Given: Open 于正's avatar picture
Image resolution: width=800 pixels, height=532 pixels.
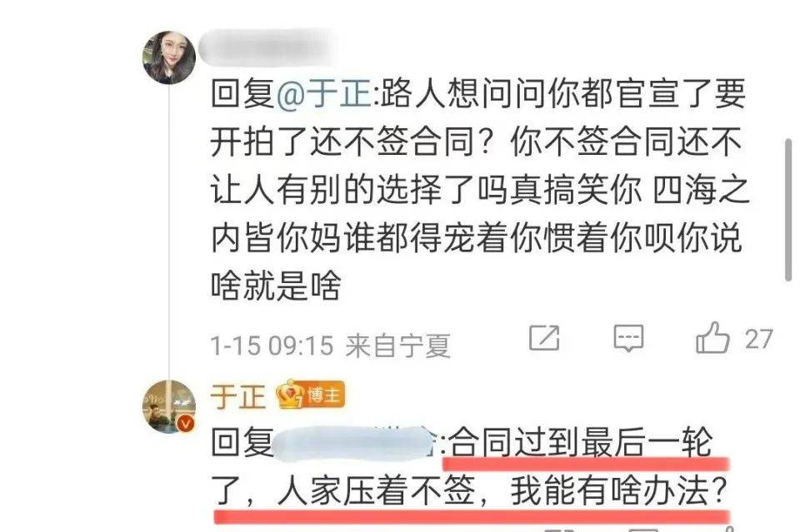Looking at the screenshot, I should [x=169, y=406].
